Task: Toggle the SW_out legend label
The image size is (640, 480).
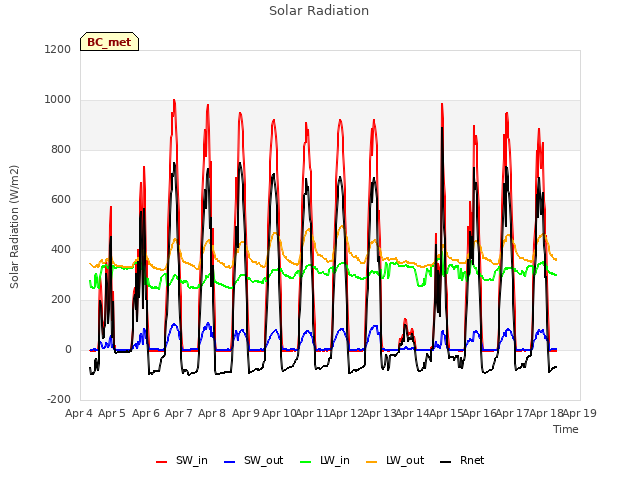Action: tap(263, 460)
